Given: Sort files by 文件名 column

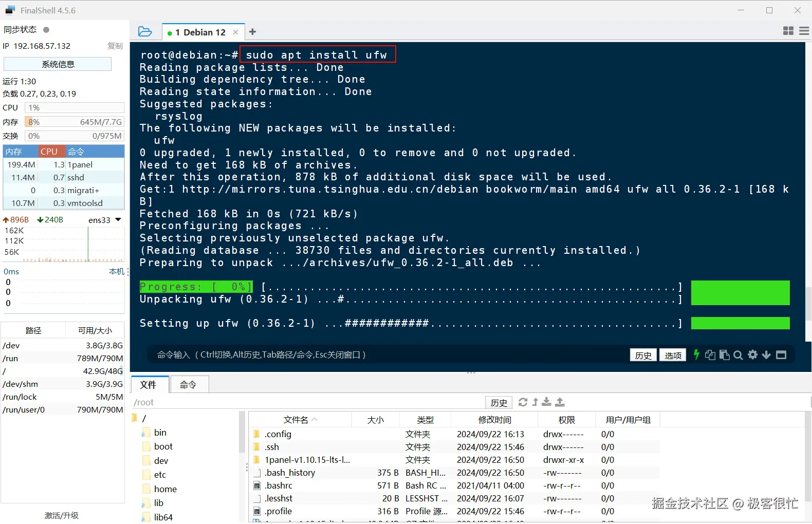Looking at the screenshot, I should click(x=300, y=420).
